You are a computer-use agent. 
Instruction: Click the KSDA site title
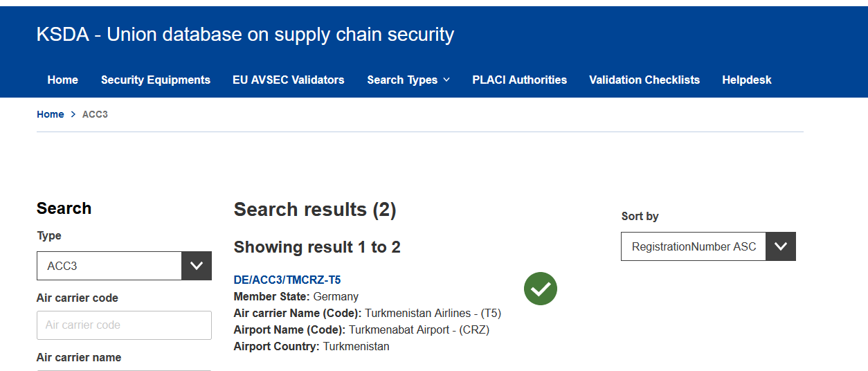(245, 35)
